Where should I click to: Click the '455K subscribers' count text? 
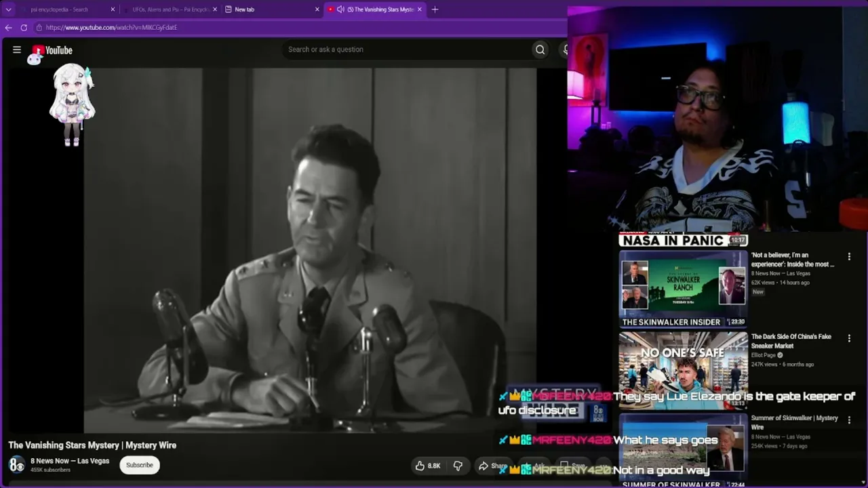point(50,470)
